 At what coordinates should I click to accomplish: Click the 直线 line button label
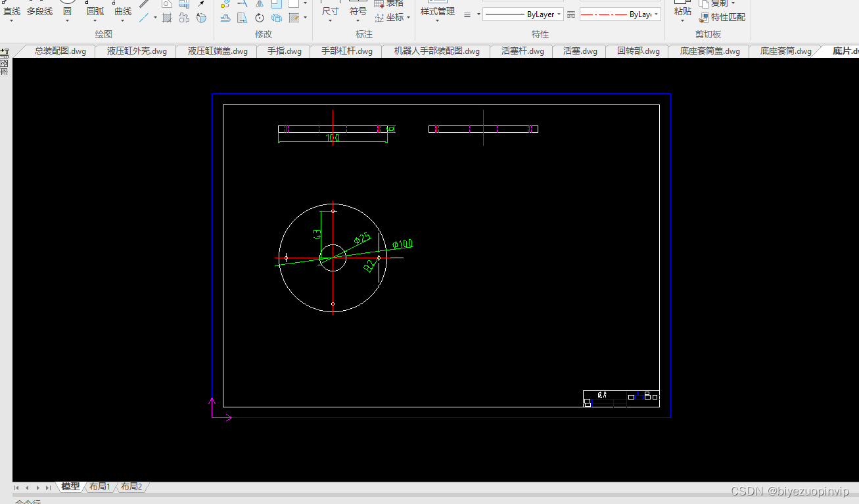pos(12,11)
